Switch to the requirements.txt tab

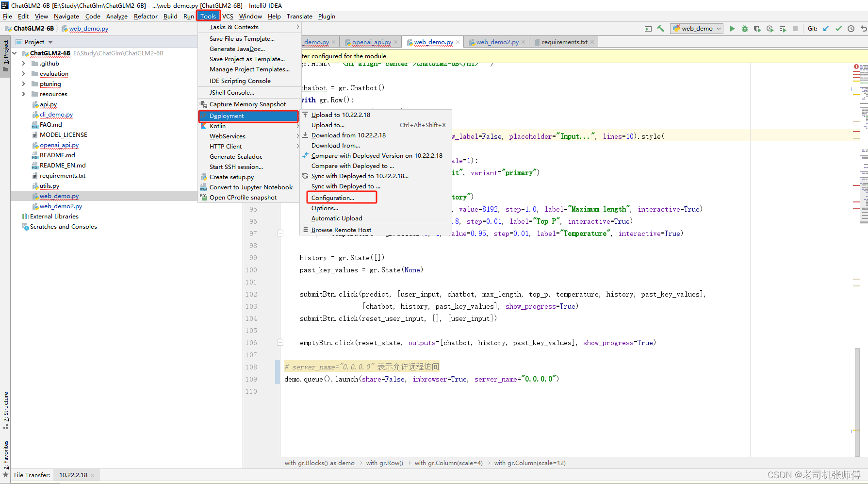[564, 42]
